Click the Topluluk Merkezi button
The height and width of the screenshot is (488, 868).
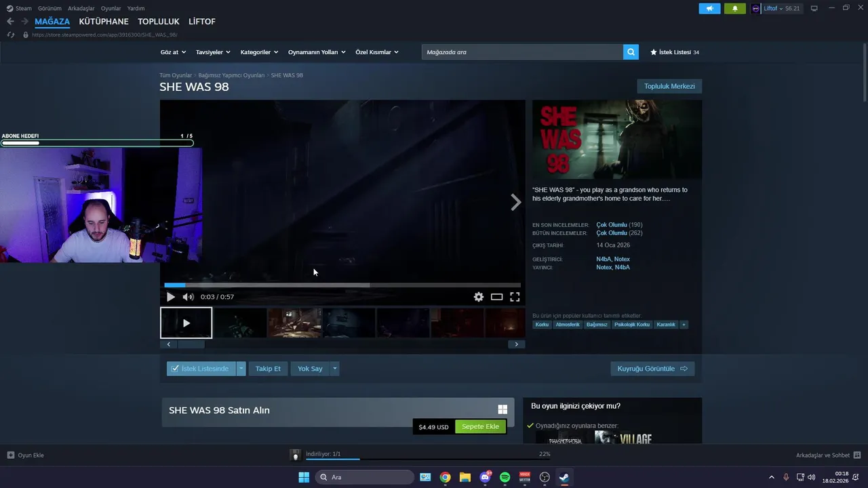669,86
